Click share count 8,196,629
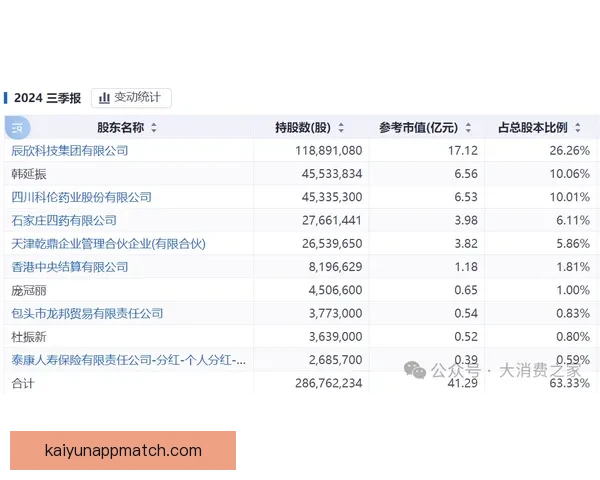This screenshot has height=480, width=600. [335, 267]
